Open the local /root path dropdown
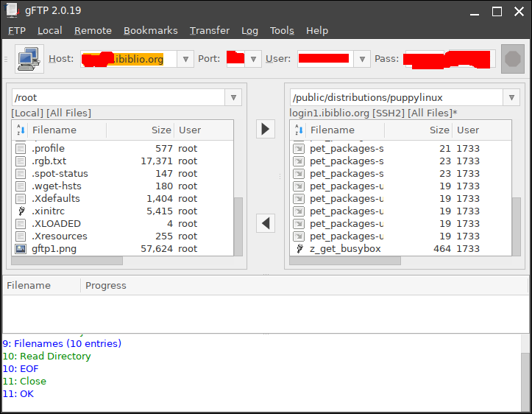 tap(233, 97)
